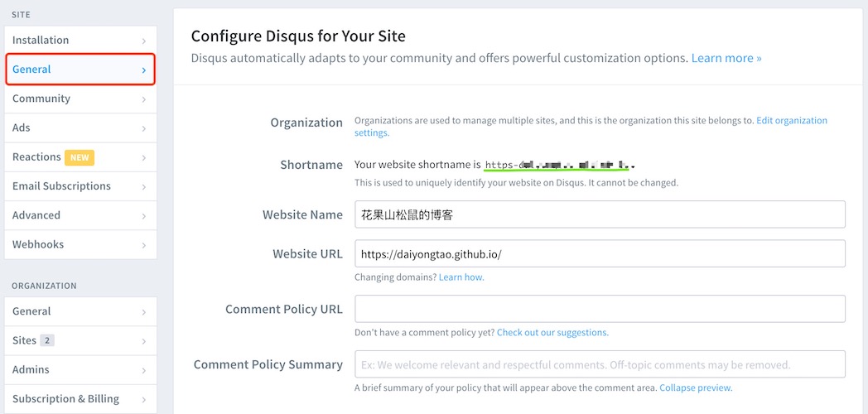The height and width of the screenshot is (414, 868).
Task: Open the Admins page
Action: (x=81, y=370)
